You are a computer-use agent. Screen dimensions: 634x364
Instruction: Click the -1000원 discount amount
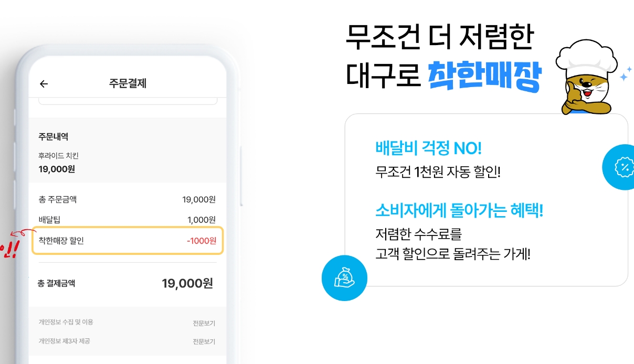(x=201, y=241)
